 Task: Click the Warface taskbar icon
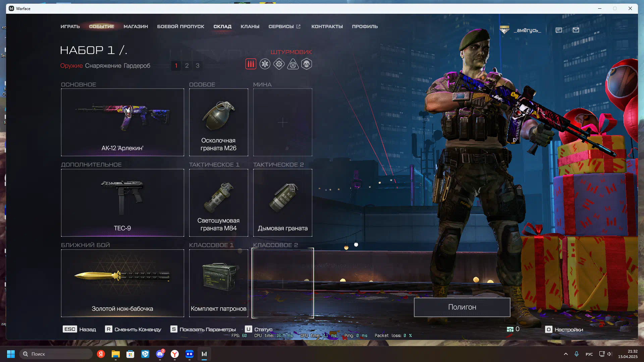tap(204, 354)
